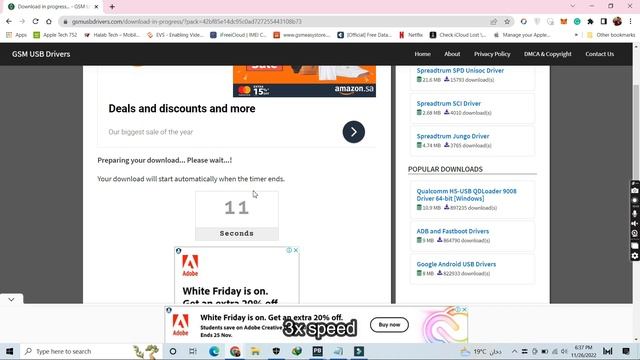Open File Explorer from the taskbar
The width and height of the screenshot is (640, 360).
coord(256,351)
